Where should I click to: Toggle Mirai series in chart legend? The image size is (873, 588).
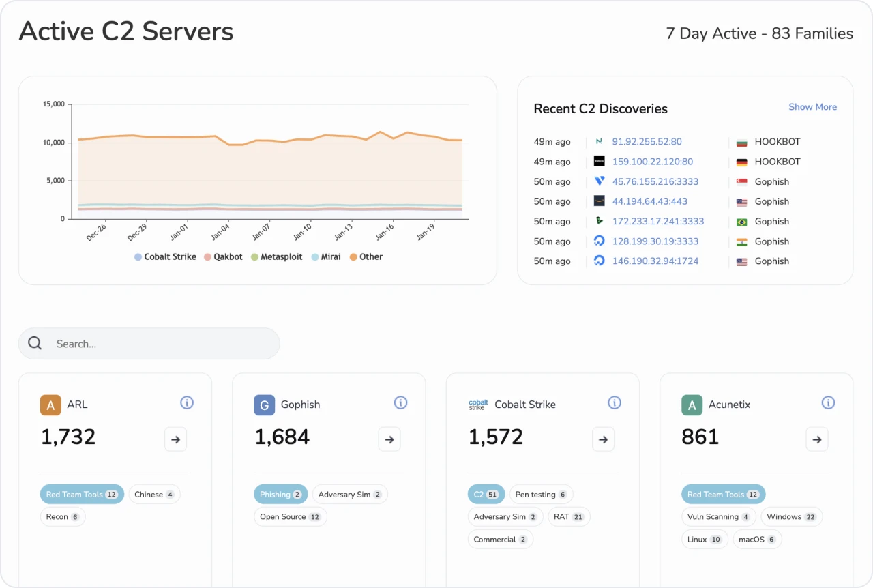pos(326,257)
